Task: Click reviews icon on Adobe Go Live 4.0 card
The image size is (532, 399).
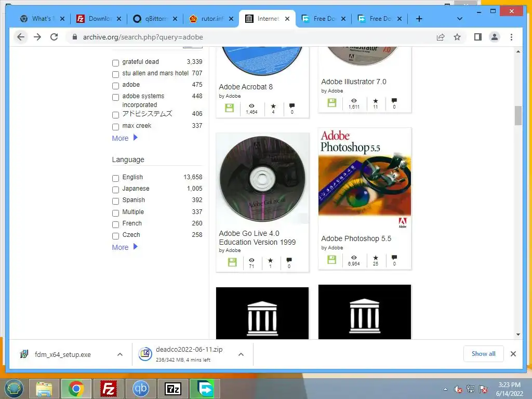Action: click(x=289, y=260)
